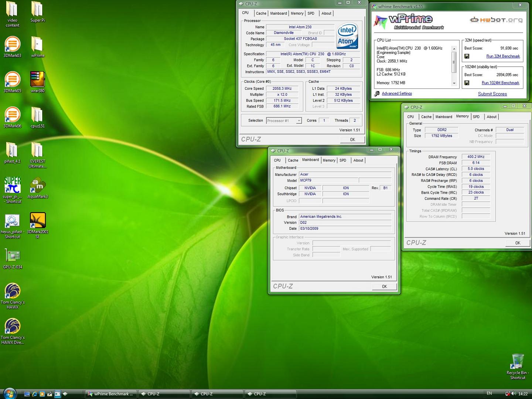Open About tab in Mainboard CPU-Z window
The height and width of the screenshot is (399, 532).
pyautogui.click(x=358, y=160)
